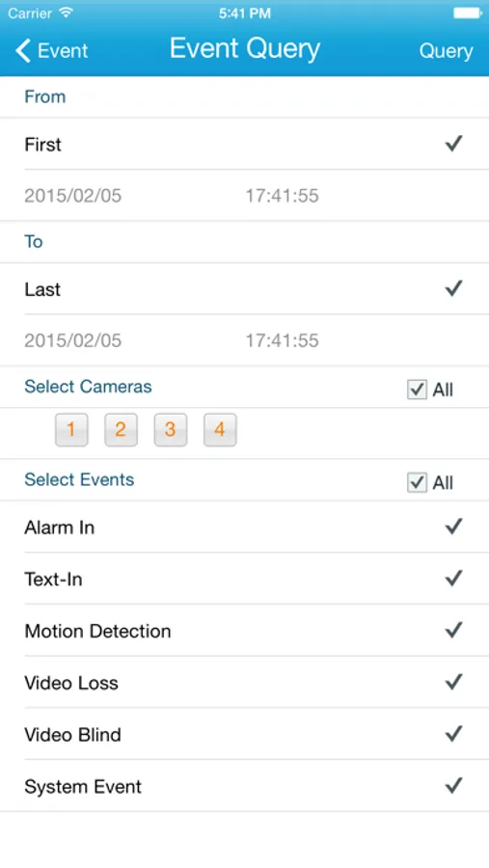Screen dimensions: 489x868
Task: Go back via the Event label
Action: pos(63,50)
